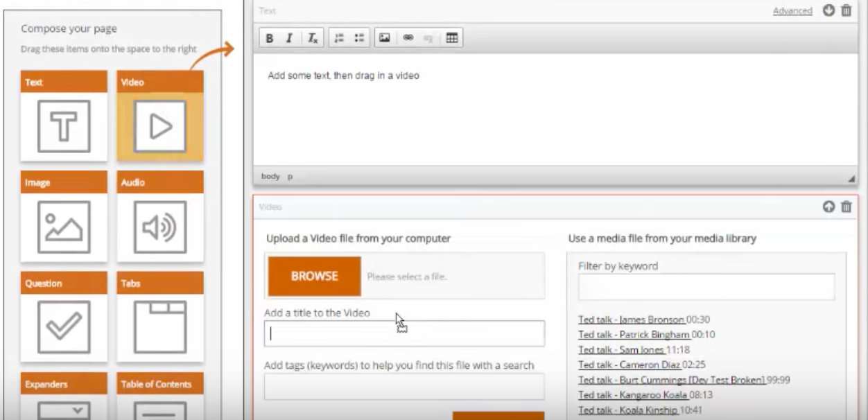Open Ted talk - Patrick Bingham media

(634, 335)
